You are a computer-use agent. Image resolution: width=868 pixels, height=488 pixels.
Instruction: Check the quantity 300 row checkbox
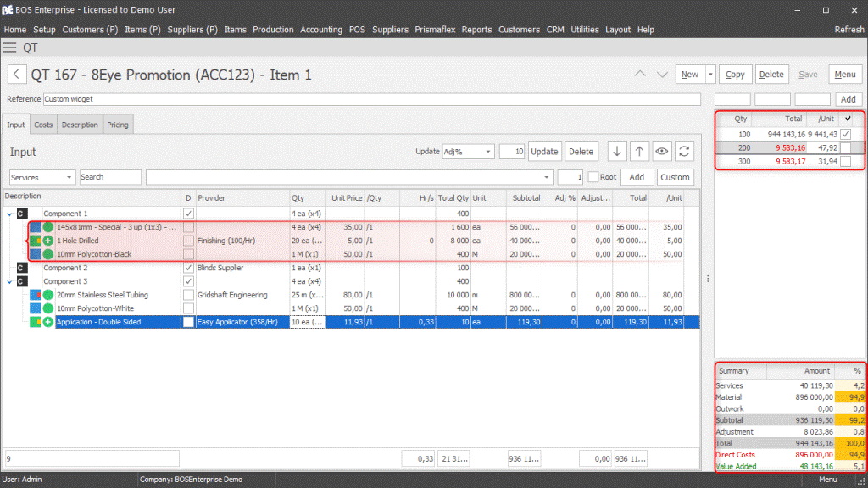coord(845,162)
